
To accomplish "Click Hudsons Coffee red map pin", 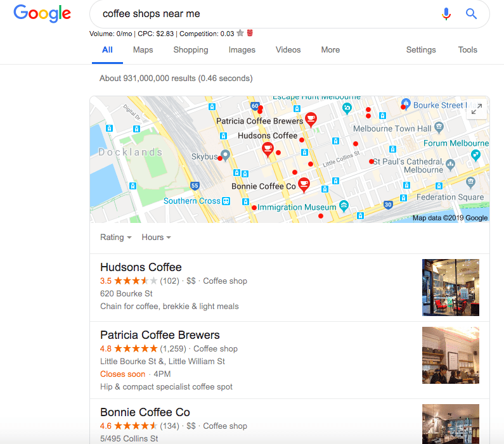I will point(268,149).
